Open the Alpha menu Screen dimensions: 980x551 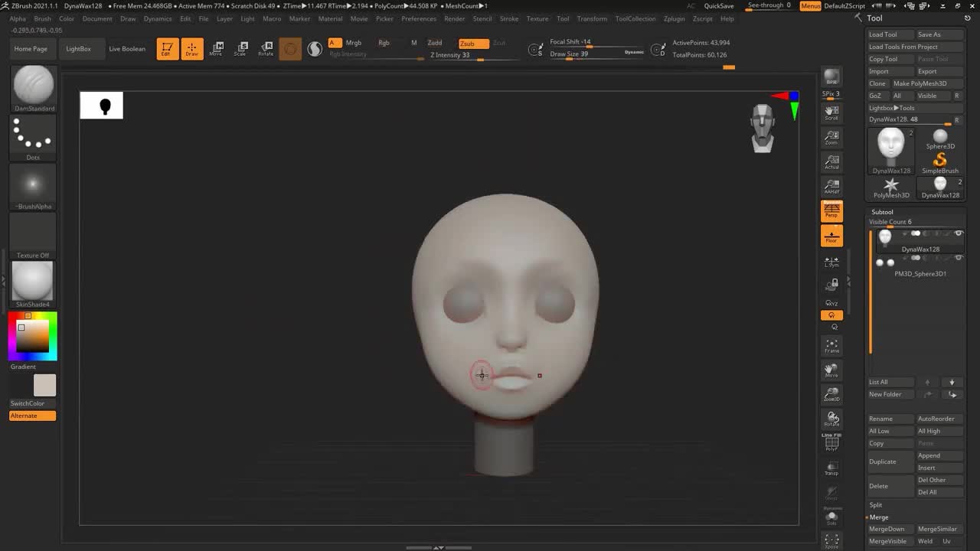[18, 18]
